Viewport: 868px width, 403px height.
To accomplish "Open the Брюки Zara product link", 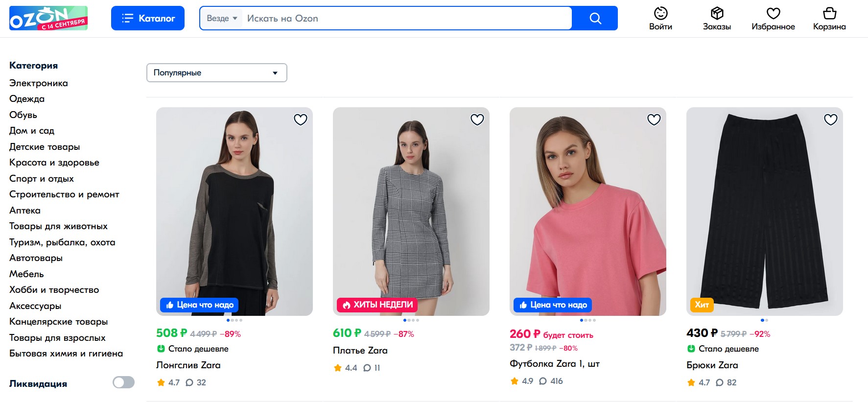I will 712,365.
